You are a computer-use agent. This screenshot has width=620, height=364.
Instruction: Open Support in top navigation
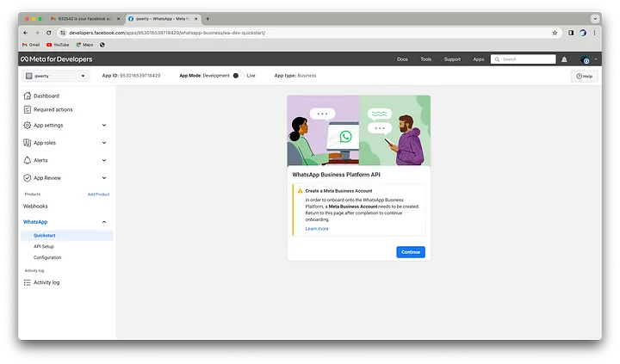point(452,59)
